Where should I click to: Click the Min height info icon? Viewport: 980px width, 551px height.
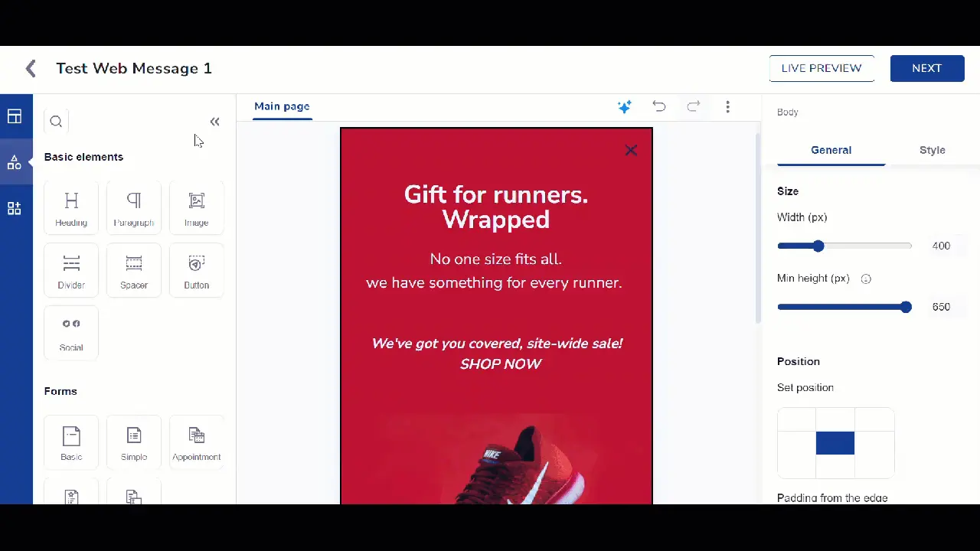866,279
